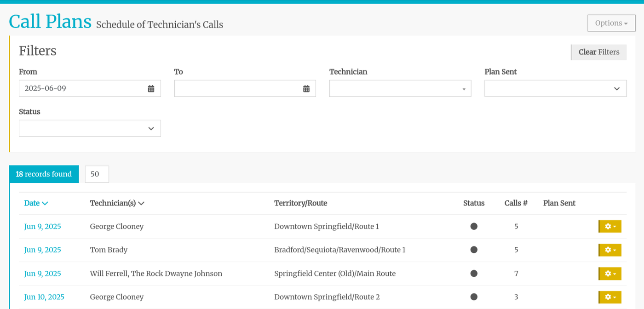Expand the Plan Sent filter dropdown

click(555, 88)
